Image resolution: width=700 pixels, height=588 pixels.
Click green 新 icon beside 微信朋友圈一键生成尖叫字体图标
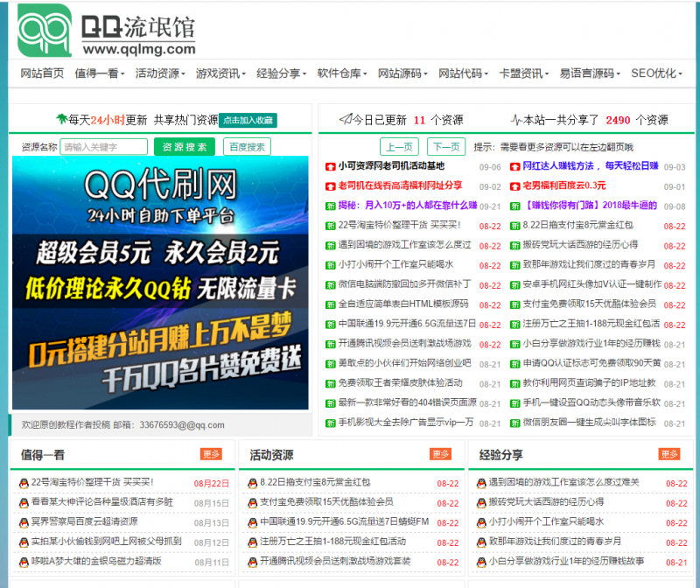[515, 423]
